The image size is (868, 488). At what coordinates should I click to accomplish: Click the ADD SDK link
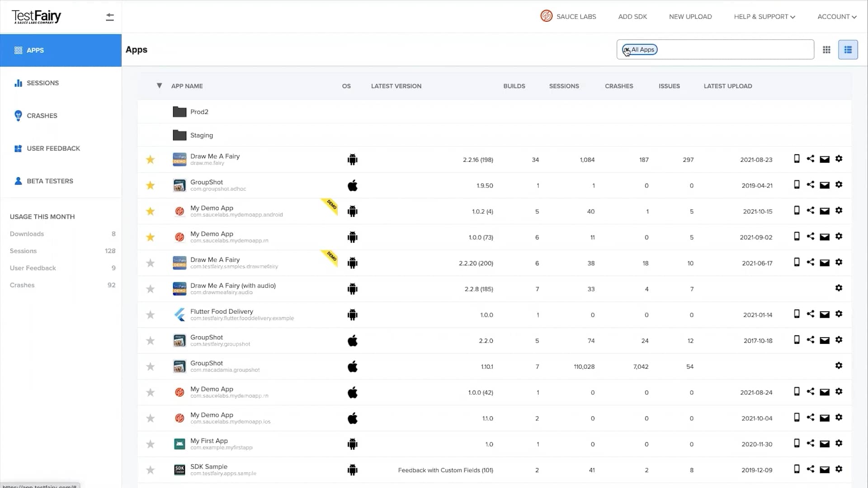[632, 16]
